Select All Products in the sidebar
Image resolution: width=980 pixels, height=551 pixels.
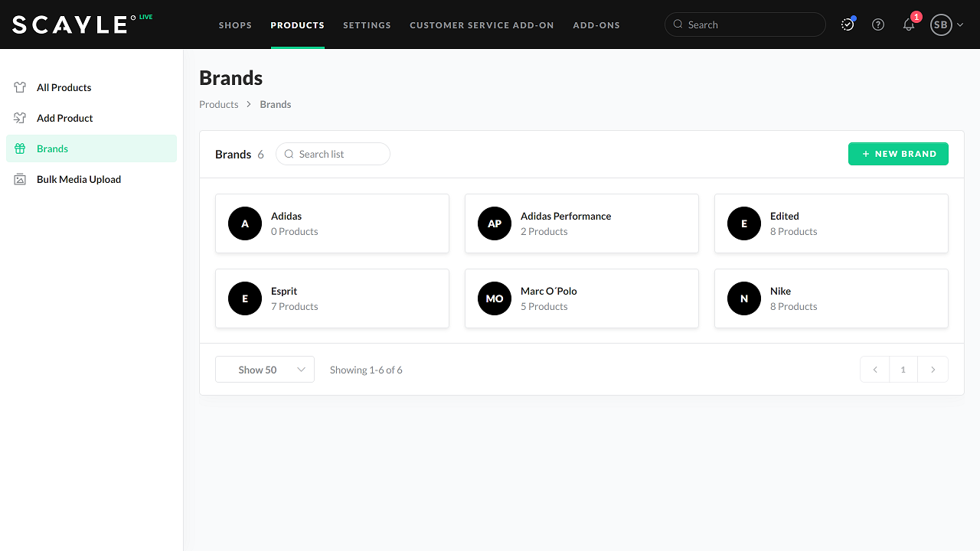(64, 87)
